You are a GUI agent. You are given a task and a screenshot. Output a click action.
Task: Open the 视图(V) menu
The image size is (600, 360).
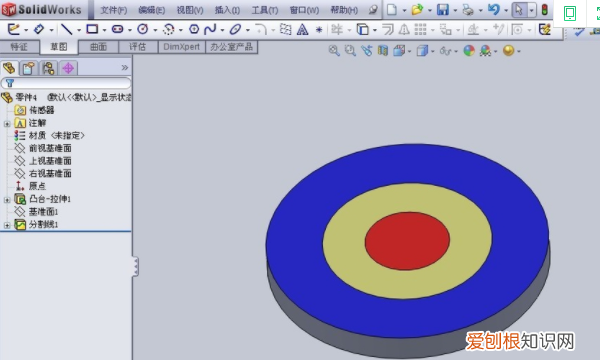[190, 10]
